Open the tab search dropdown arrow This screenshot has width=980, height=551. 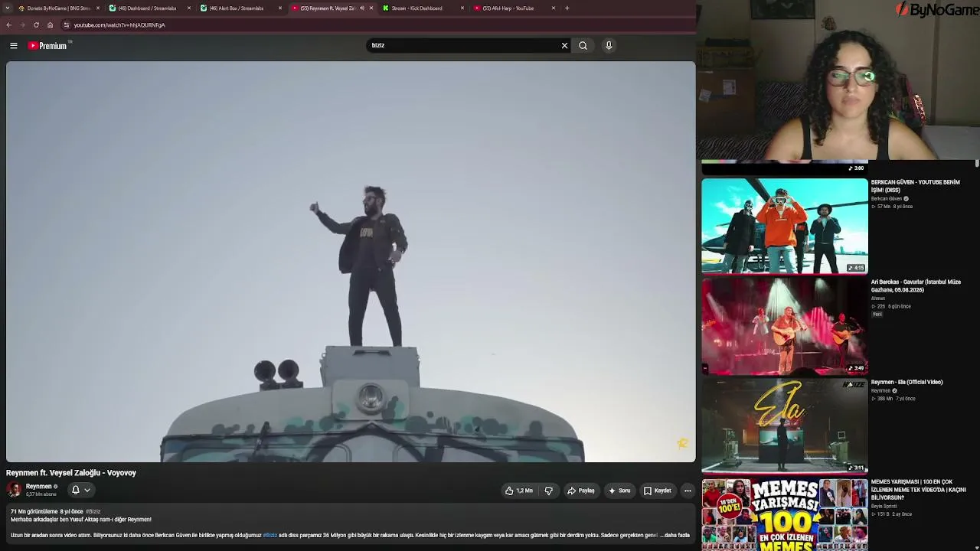tap(8, 8)
